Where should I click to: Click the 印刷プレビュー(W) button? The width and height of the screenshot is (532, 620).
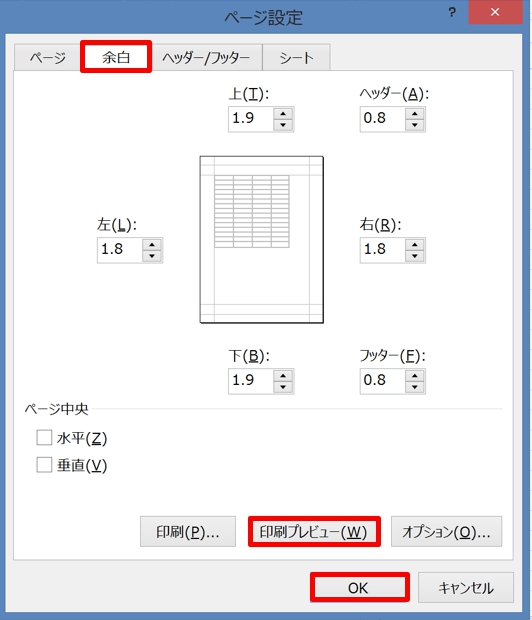point(314,532)
